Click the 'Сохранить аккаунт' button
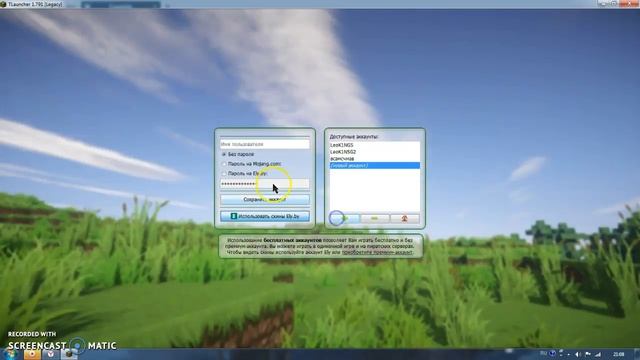The width and height of the screenshot is (640, 360). [264, 200]
